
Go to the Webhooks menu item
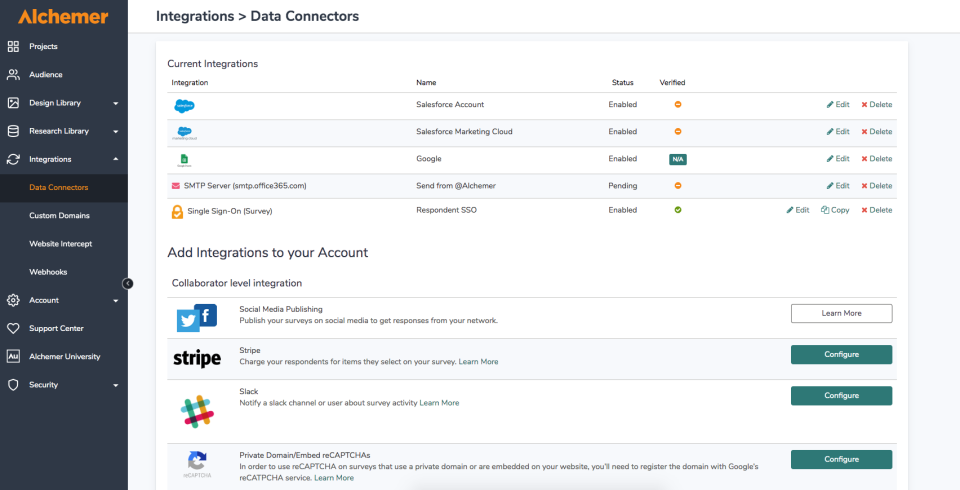48,271
